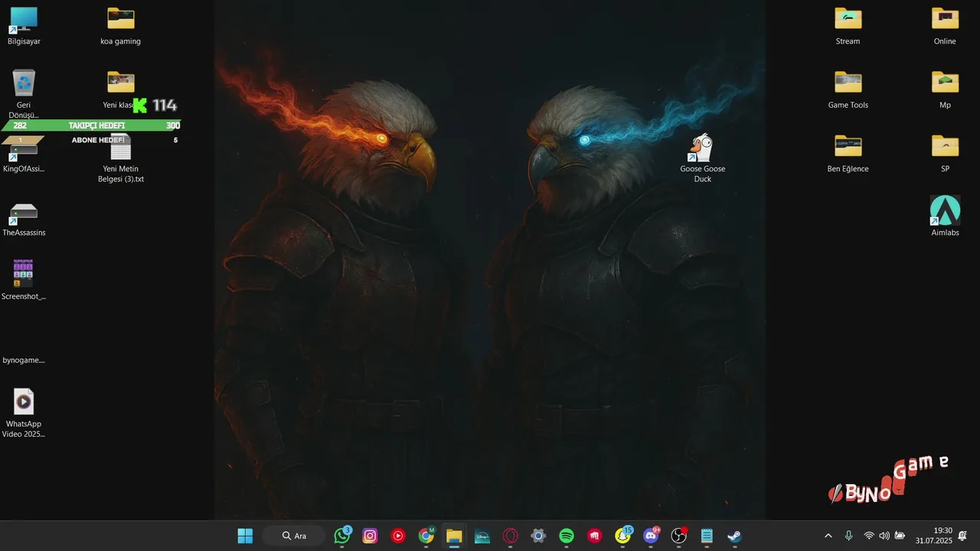Open YouTube Music from the taskbar
Viewport: 980px width, 551px height.
tap(398, 536)
